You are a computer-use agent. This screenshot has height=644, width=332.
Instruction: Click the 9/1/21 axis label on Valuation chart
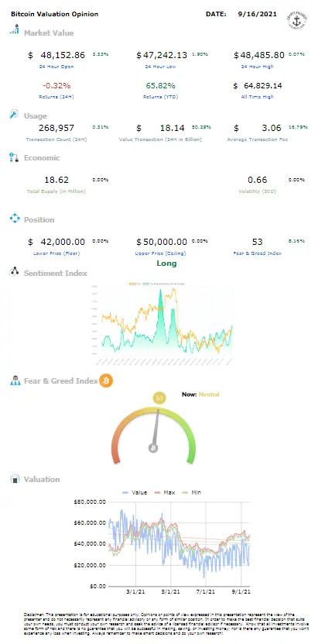pyautogui.click(x=243, y=592)
